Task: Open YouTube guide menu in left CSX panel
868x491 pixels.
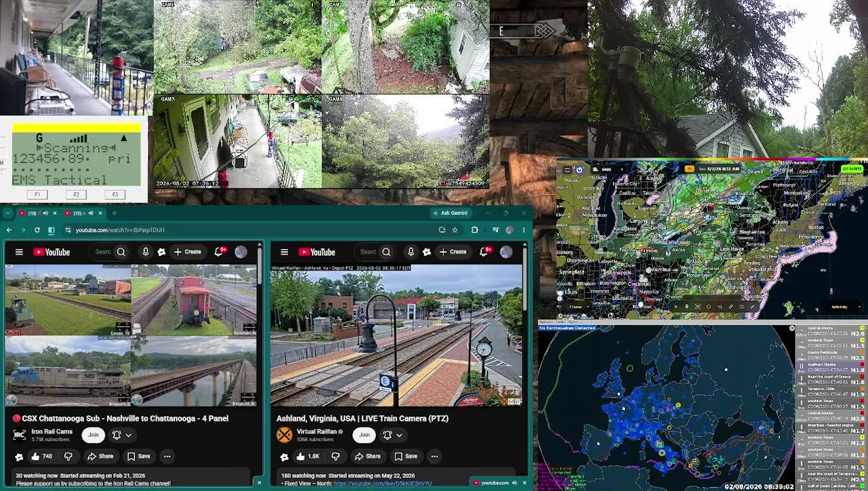Action: click(x=19, y=252)
